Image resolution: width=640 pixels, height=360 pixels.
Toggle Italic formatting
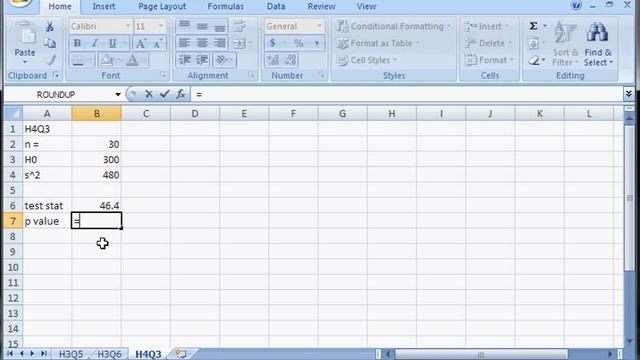pos(95,43)
